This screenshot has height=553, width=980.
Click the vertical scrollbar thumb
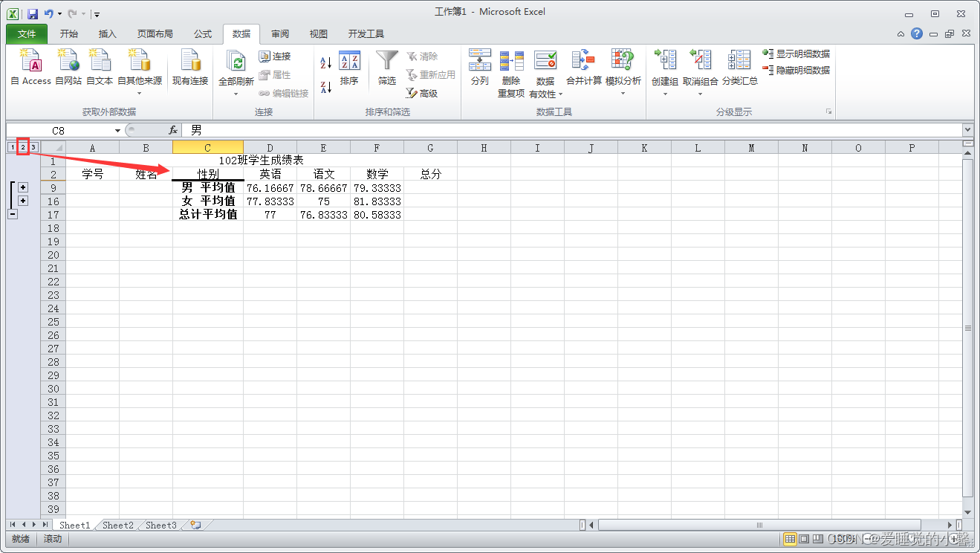[x=967, y=327]
